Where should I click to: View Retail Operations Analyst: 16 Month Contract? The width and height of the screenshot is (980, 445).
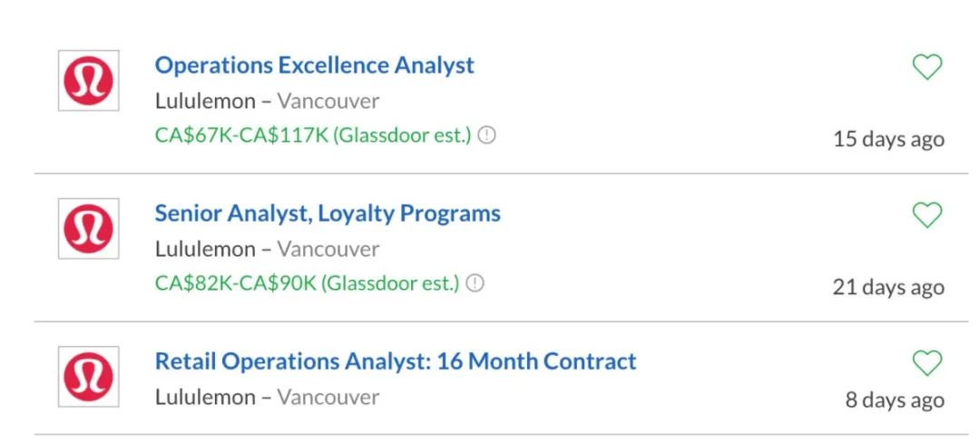pos(395,361)
